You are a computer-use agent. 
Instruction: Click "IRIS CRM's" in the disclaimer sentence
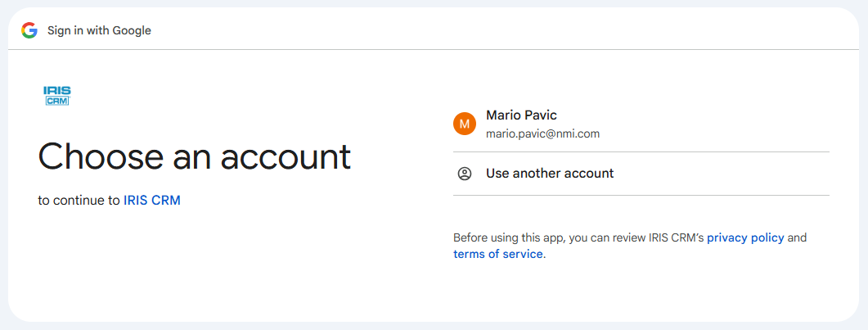pyautogui.click(x=677, y=237)
